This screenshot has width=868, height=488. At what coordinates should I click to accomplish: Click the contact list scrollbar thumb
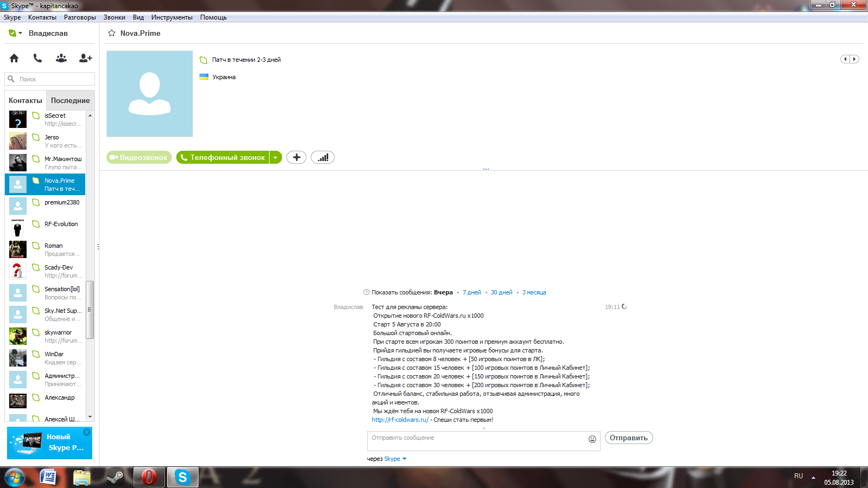pos(90,310)
